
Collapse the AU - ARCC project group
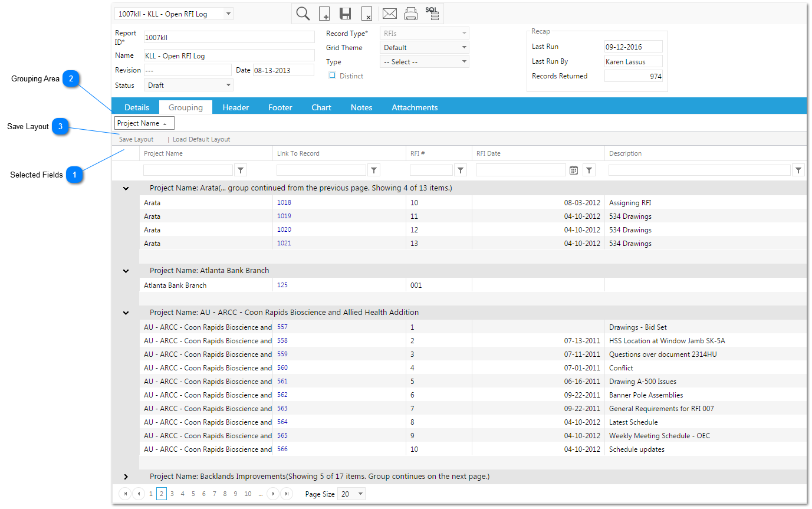[126, 313]
